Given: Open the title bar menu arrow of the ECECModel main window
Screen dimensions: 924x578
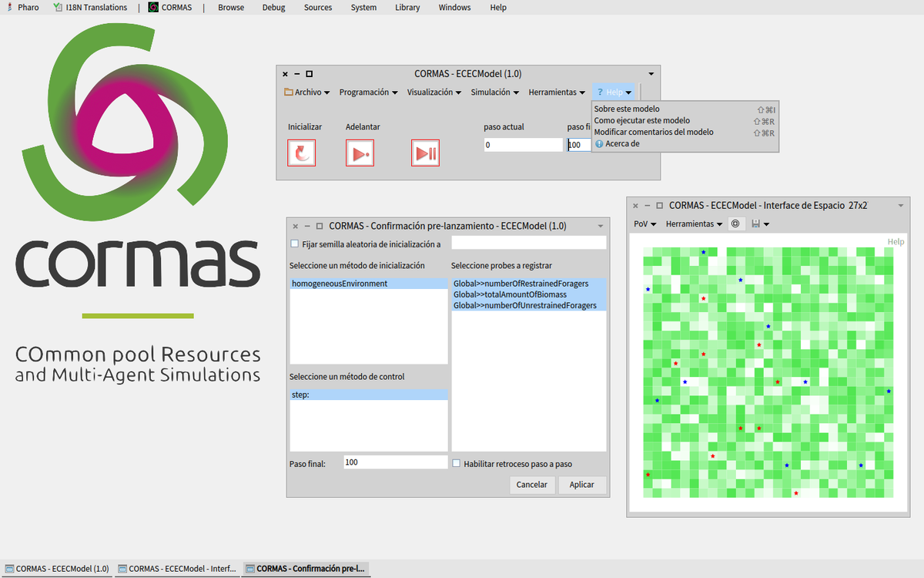Looking at the screenshot, I should [651, 74].
